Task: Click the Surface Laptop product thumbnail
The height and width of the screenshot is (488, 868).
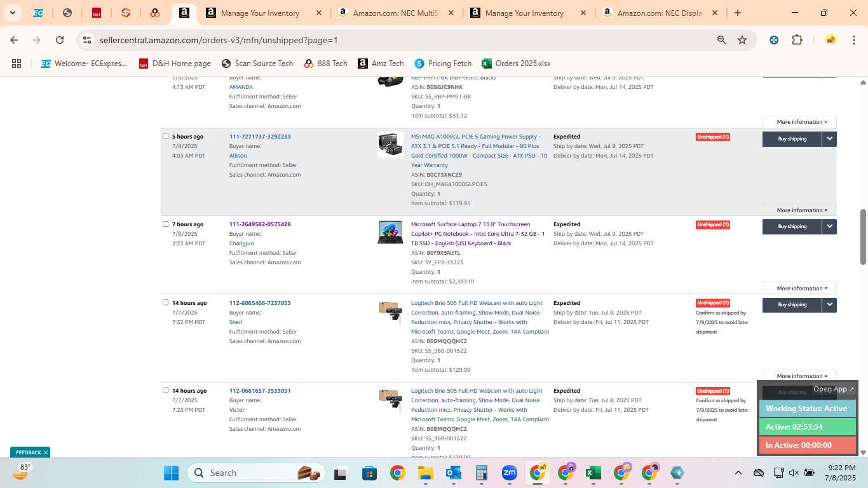Action: coord(390,232)
